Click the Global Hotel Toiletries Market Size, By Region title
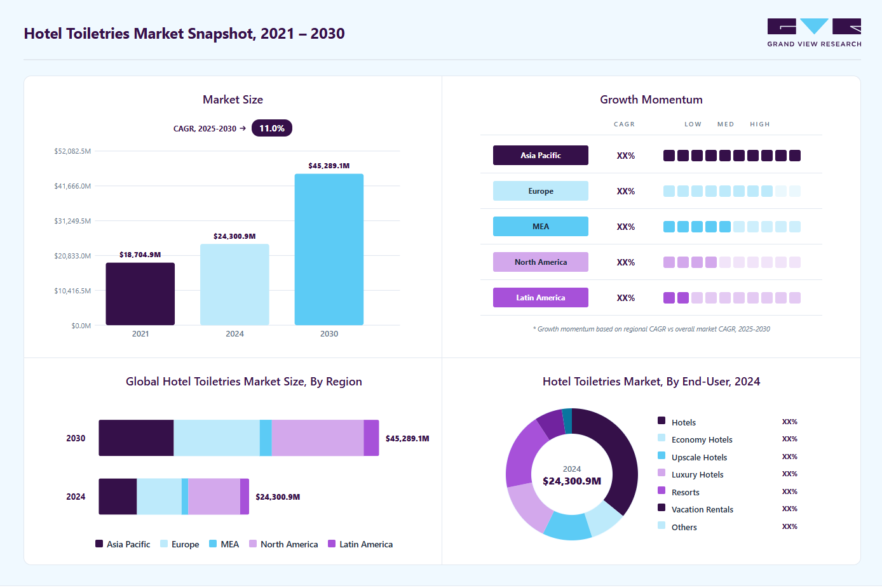This screenshot has width=882, height=588. (x=244, y=382)
